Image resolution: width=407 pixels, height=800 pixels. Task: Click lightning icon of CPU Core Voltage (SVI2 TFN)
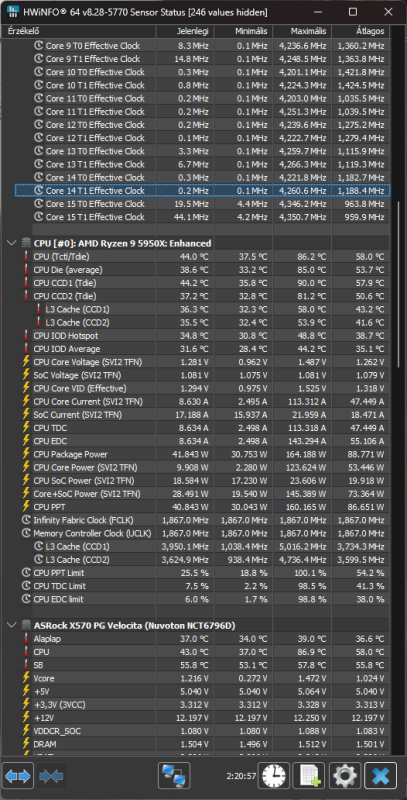(x=26, y=362)
